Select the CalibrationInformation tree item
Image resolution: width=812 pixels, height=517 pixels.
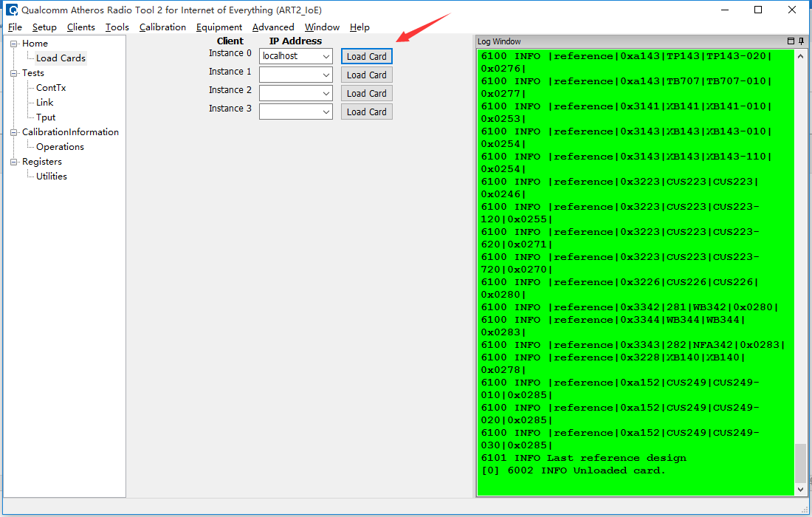pyautogui.click(x=70, y=132)
